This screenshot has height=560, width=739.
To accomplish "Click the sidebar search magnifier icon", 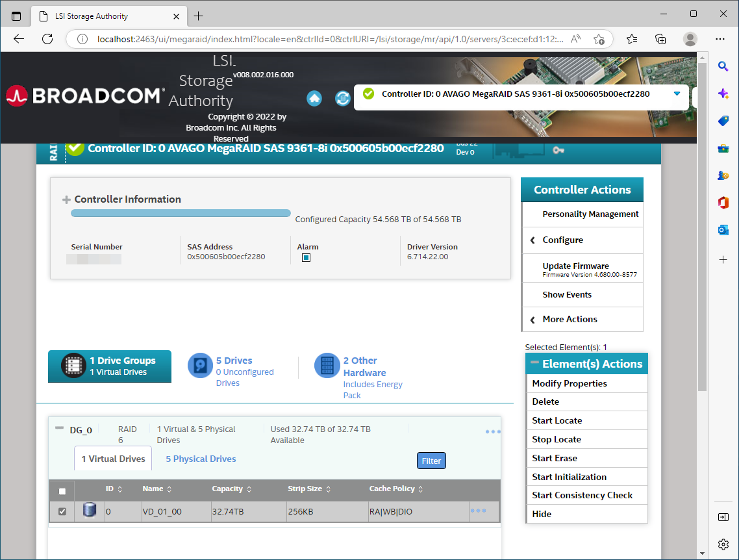I will click(723, 66).
